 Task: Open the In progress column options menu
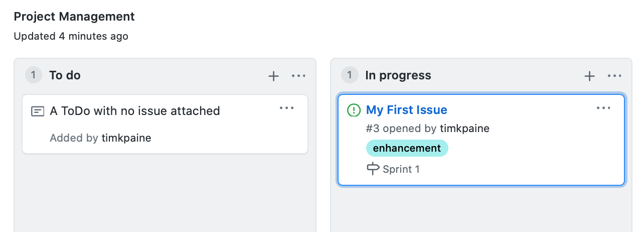pos(614,76)
